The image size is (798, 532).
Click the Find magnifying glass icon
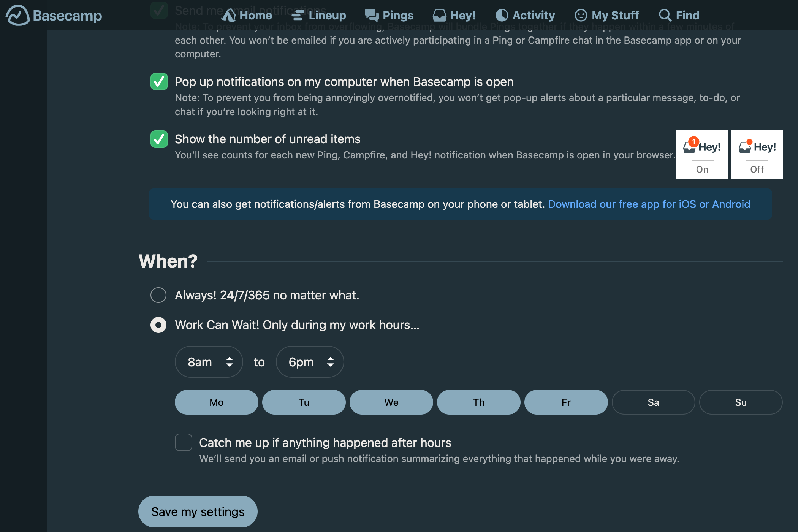665,15
